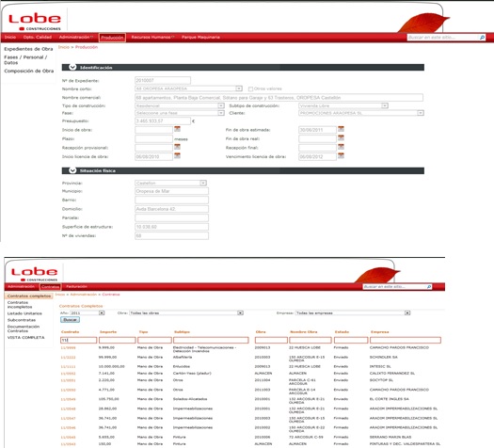This screenshot has width=494, height=448.
Task: Open Expedientes de Obra sidebar link
Action: [28, 49]
